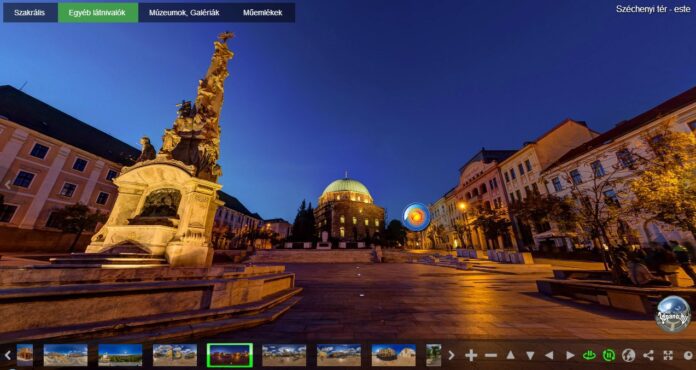Open the eighth thumbnail with domed building

pyautogui.click(x=394, y=355)
